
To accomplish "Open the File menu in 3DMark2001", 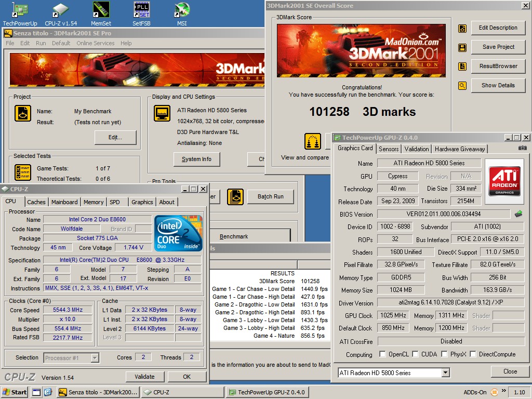I will tap(10, 43).
